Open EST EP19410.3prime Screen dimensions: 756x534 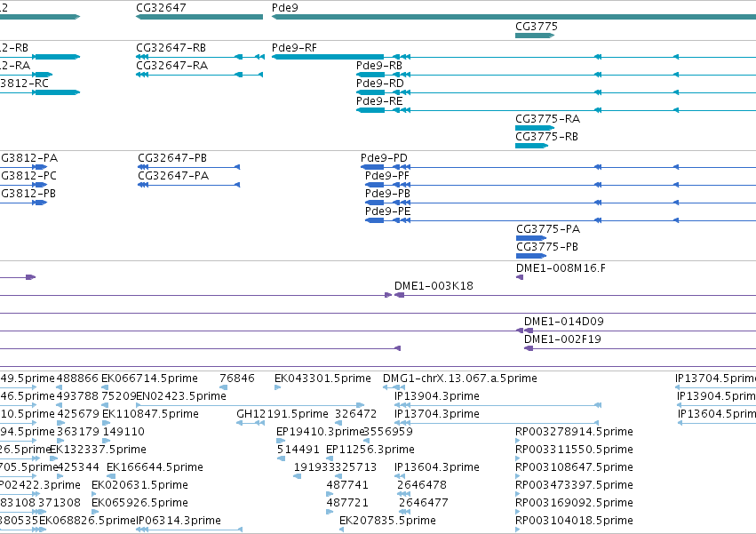pos(319,432)
